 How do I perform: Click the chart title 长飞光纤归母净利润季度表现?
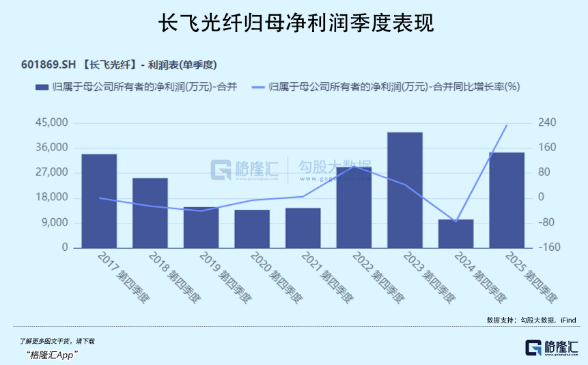(x=294, y=24)
